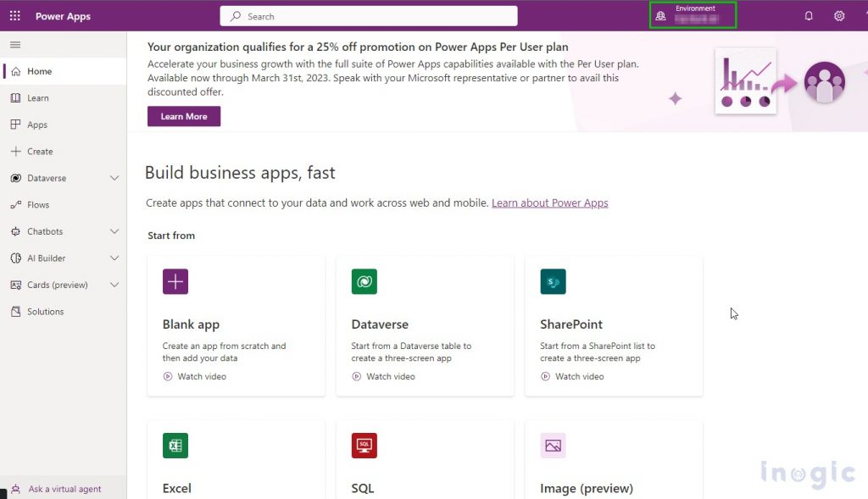The image size is (868, 499).
Task: Open the app launcher waffle icon
Action: (15, 16)
